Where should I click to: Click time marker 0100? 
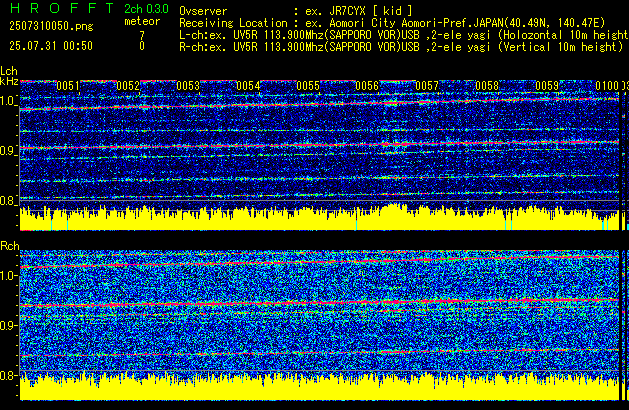tap(607, 86)
